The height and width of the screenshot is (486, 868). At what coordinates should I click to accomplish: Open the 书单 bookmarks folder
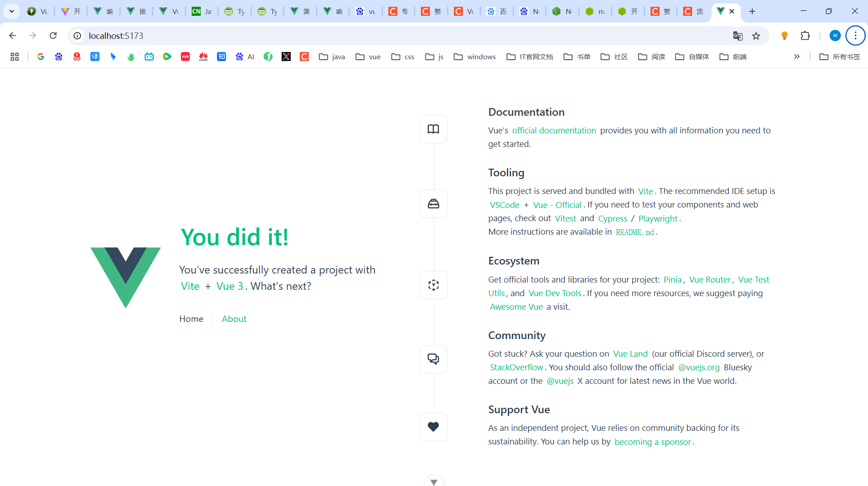tap(577, 57)
